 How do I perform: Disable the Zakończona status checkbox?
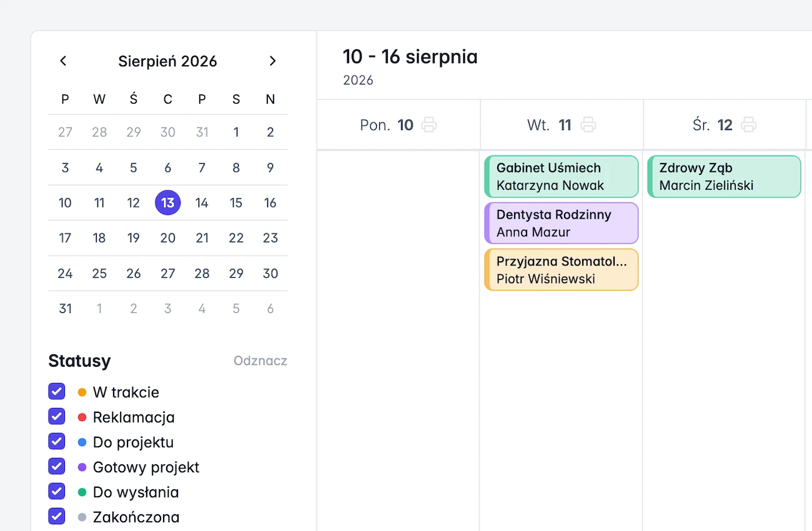57,517
